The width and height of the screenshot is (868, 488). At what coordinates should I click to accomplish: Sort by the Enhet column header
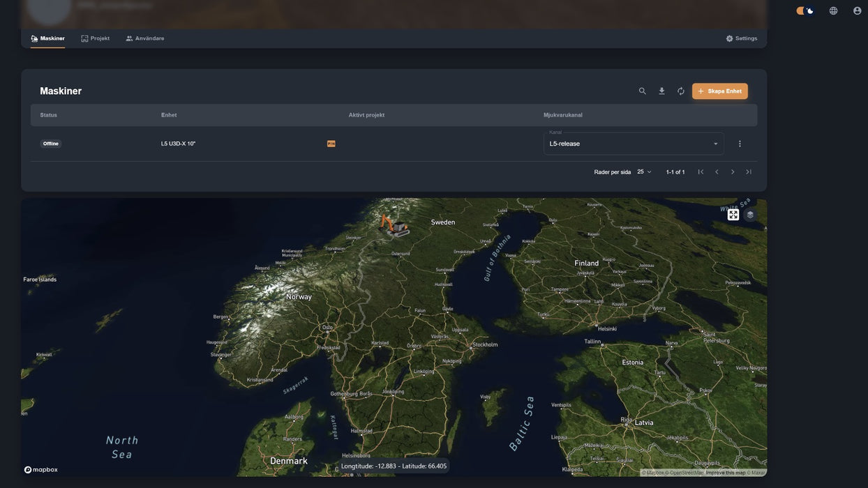tap(169, 115)
